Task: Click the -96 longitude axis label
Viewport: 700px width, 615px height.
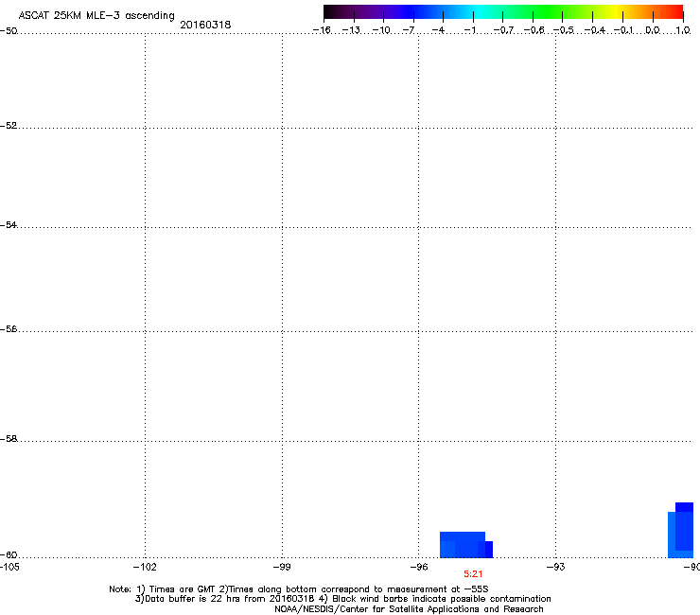Action: pyautogui.click(x=419, y=567)
